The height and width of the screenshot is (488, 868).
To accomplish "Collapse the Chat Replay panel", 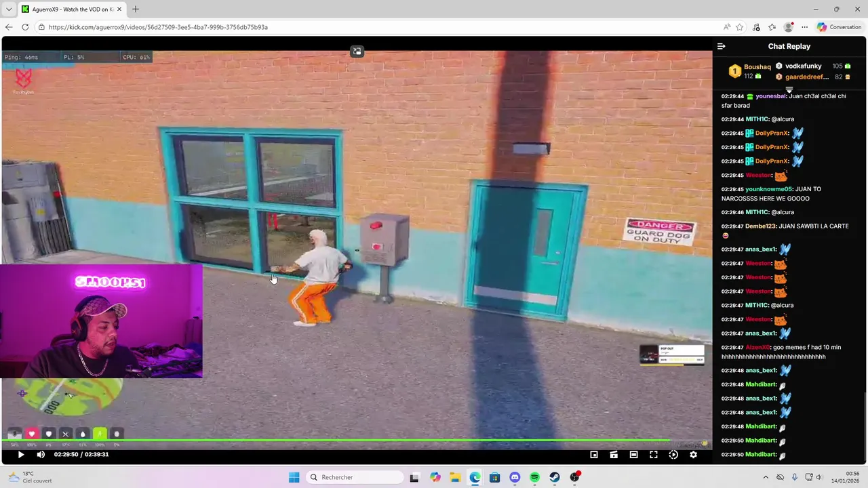I will pyautogui.click(x=722, y=46).
